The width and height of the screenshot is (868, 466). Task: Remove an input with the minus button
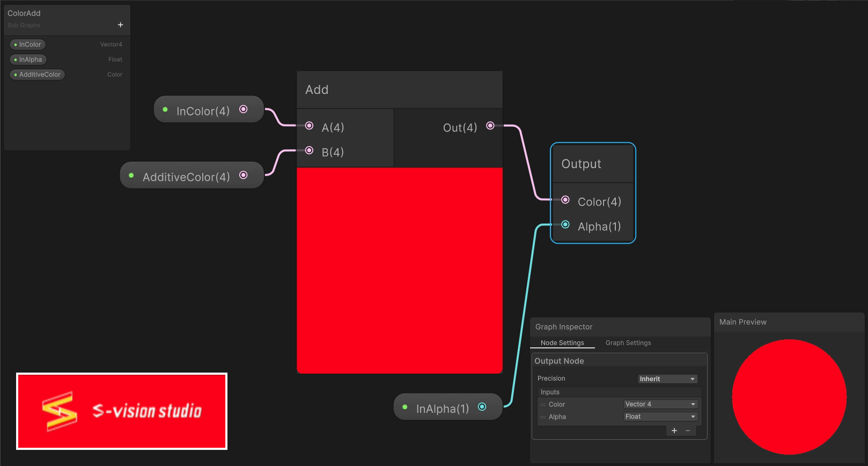(688, 431)
